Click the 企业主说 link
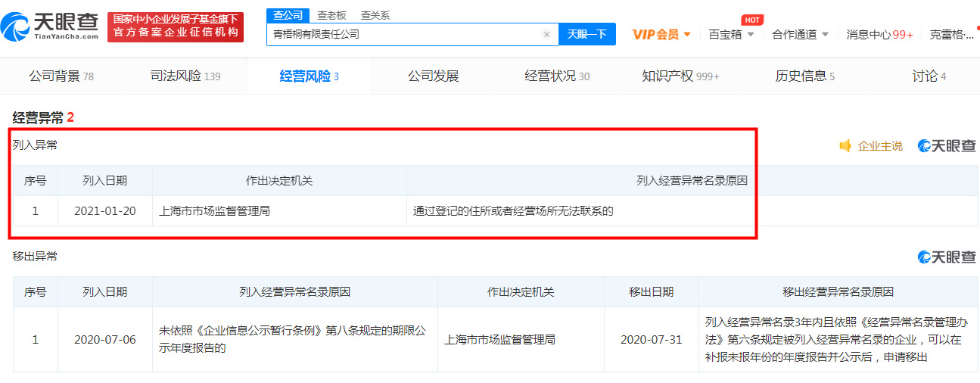The image size is (980, 383). tap(880, 146)
